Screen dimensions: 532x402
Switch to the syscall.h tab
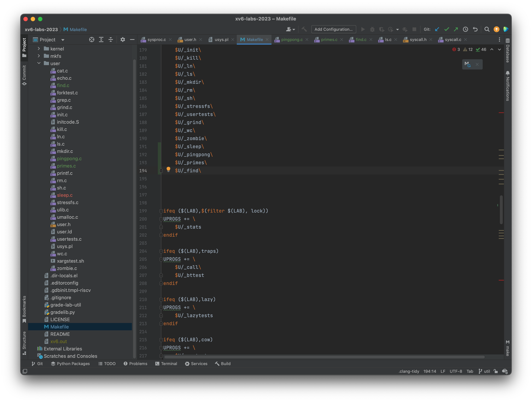coord(418,40)
